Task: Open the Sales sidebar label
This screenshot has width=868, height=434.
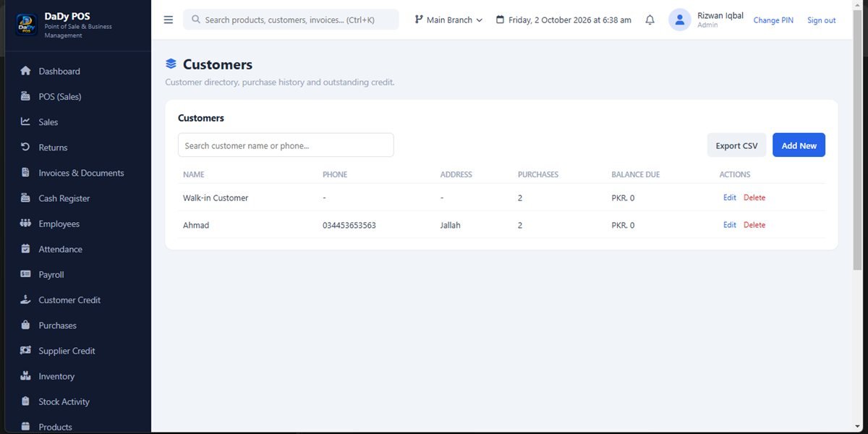Action: tap(48, 122)
